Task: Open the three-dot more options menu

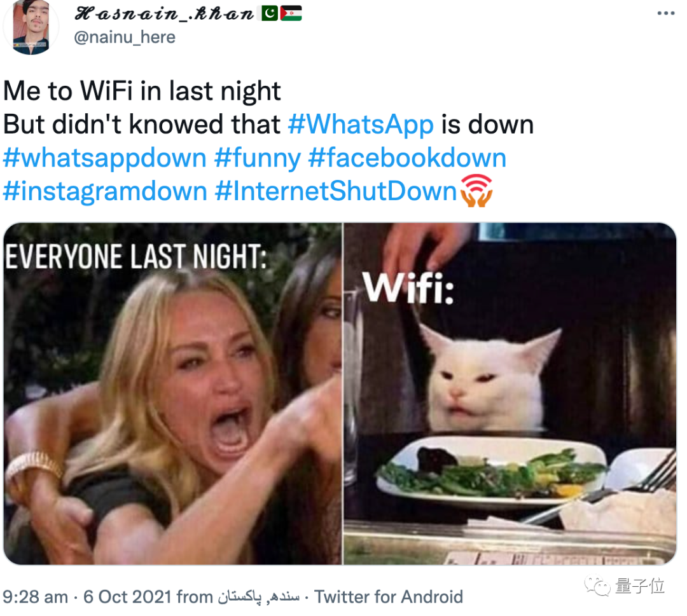Action: [665, 13]
